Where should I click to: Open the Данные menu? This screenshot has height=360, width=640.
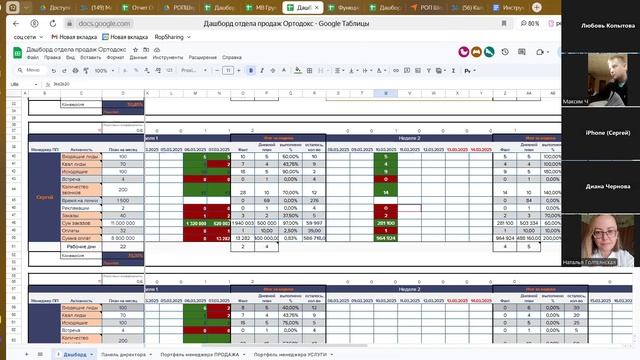click(138, 58)
